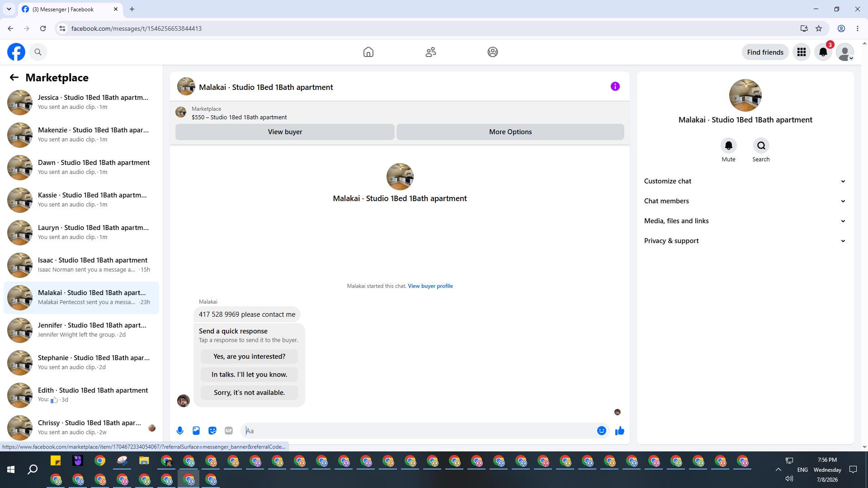The width and height of the screenshot is (868, 488).
Task: Click the ENG language indicator
Action: click(802, 470)
